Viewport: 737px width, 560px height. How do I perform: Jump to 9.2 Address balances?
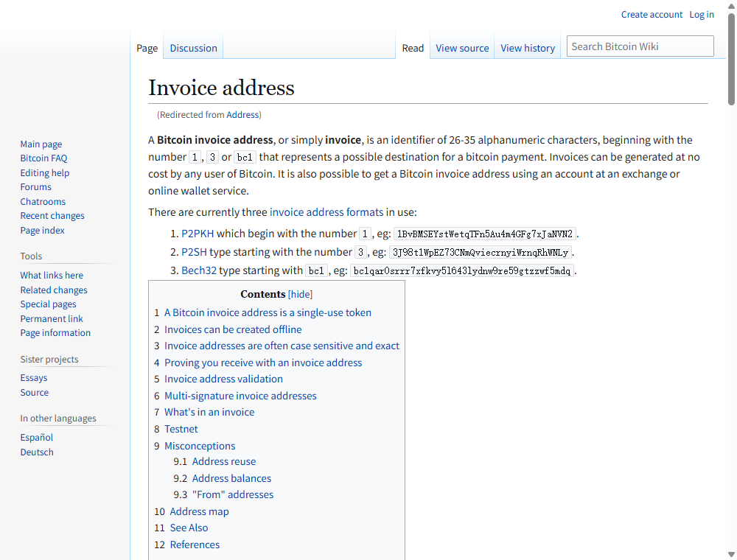point(231,478)
